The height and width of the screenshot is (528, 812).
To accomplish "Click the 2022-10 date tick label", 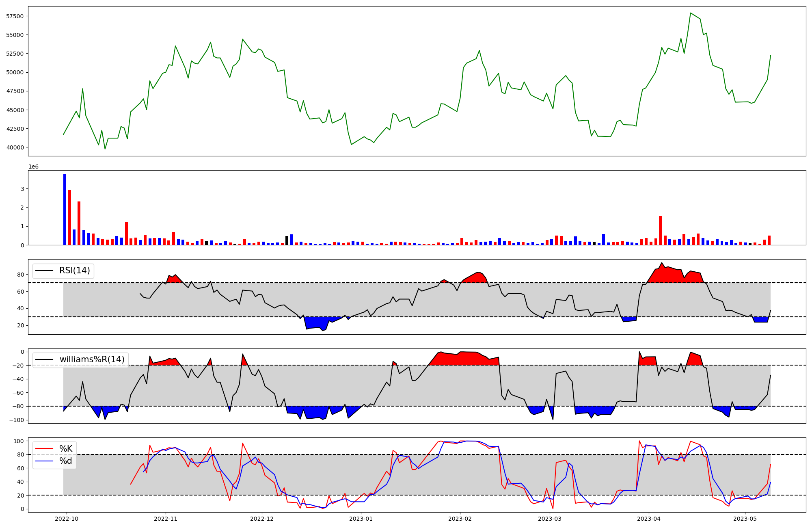I will pos(67,519).
